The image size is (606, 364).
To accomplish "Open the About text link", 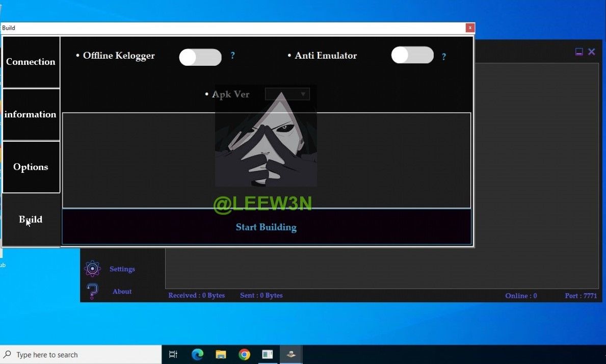I will pyautogui.click(x=122, y=292).
